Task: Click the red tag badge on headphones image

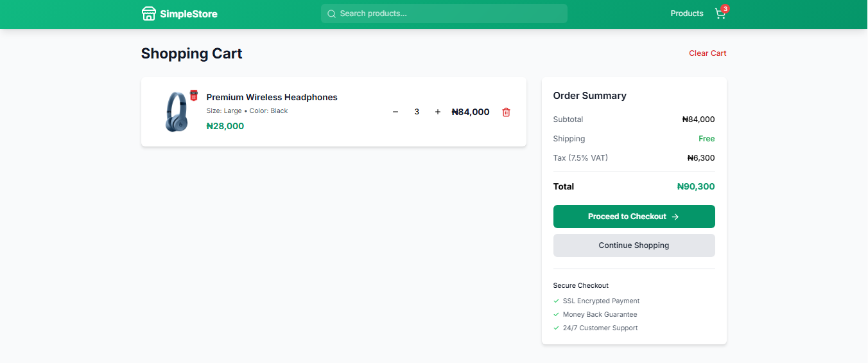Action: (194, 95)
